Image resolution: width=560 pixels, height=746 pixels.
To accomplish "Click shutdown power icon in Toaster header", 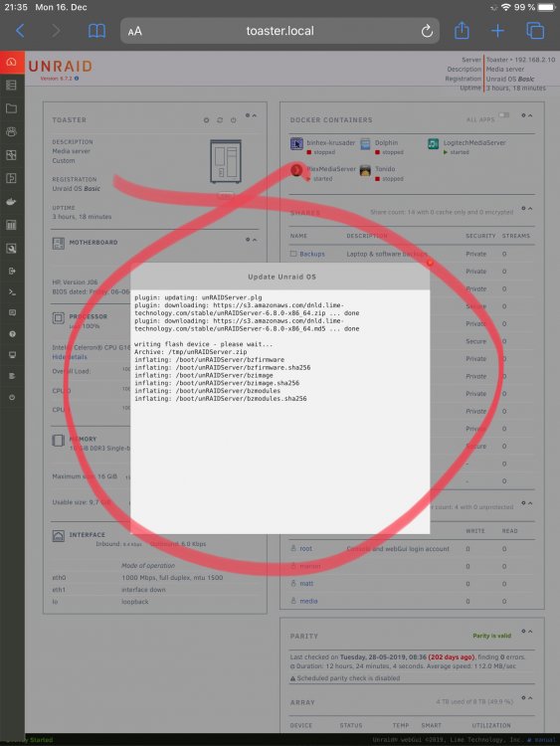I will [x=233, y=120].
